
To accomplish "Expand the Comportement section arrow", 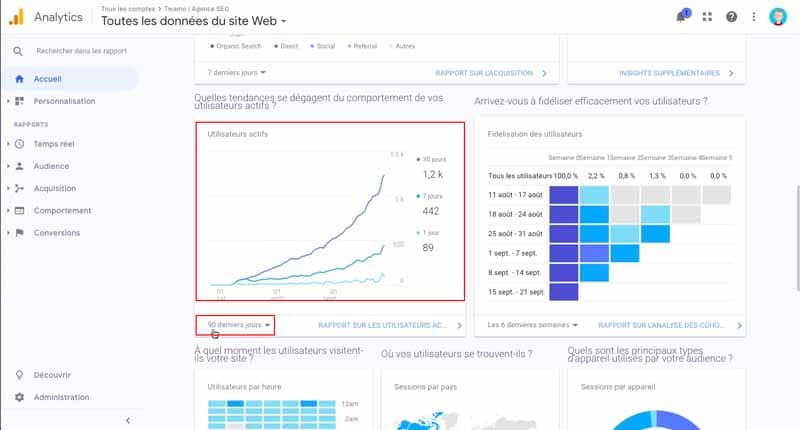I will (x=8, y=211).
